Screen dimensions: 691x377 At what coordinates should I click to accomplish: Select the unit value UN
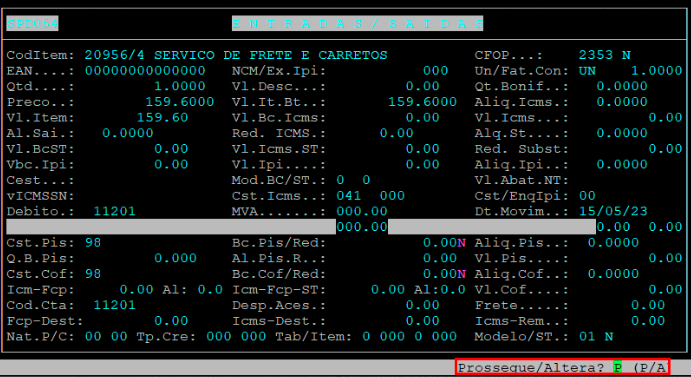587,71
